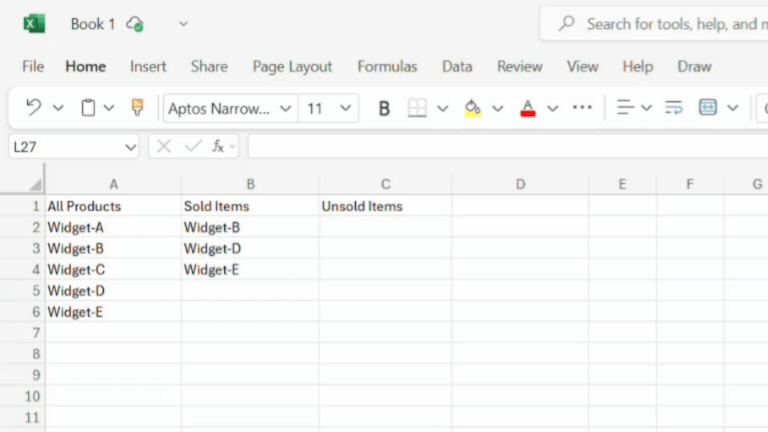Select the All Products cell
This screenshot has height=432, width=768.
[114, 206]
